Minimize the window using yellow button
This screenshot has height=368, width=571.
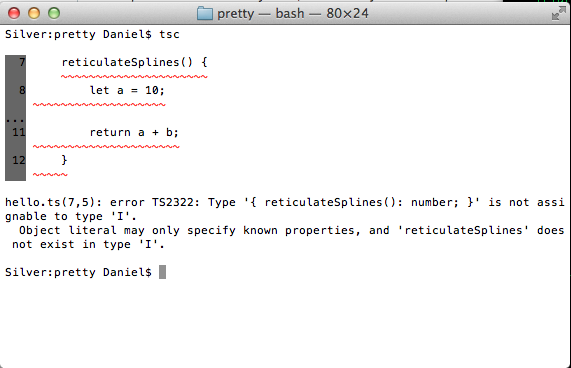click(34, 13)
